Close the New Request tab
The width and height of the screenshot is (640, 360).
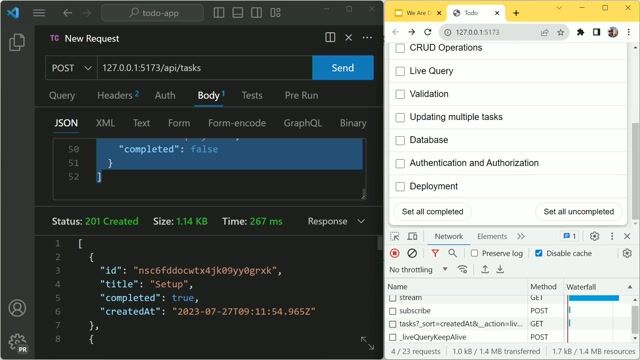(349, 38)
